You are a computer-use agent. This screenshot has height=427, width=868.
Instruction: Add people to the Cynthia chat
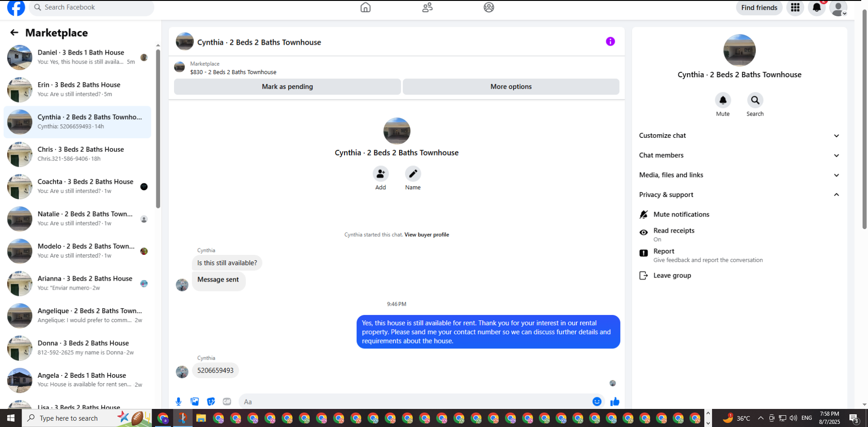381,174
